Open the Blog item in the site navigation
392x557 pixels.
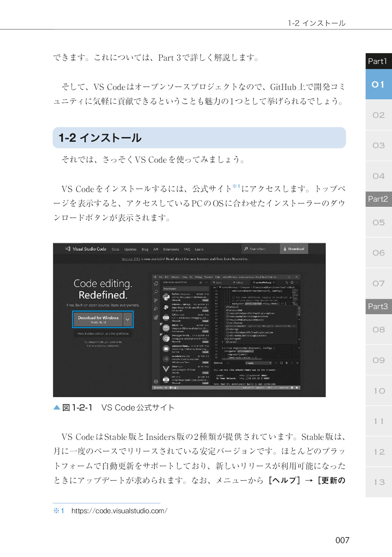145,250
